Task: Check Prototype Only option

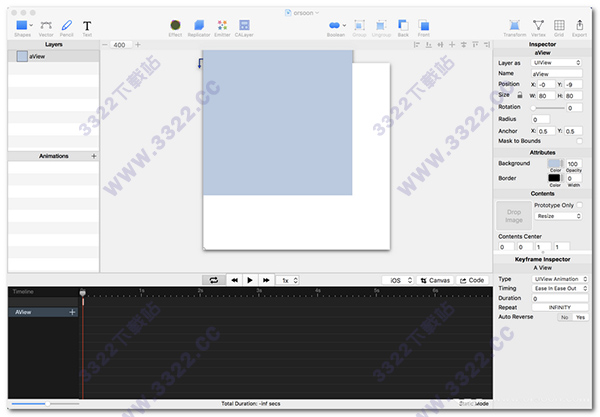Action: pos(579,205)
